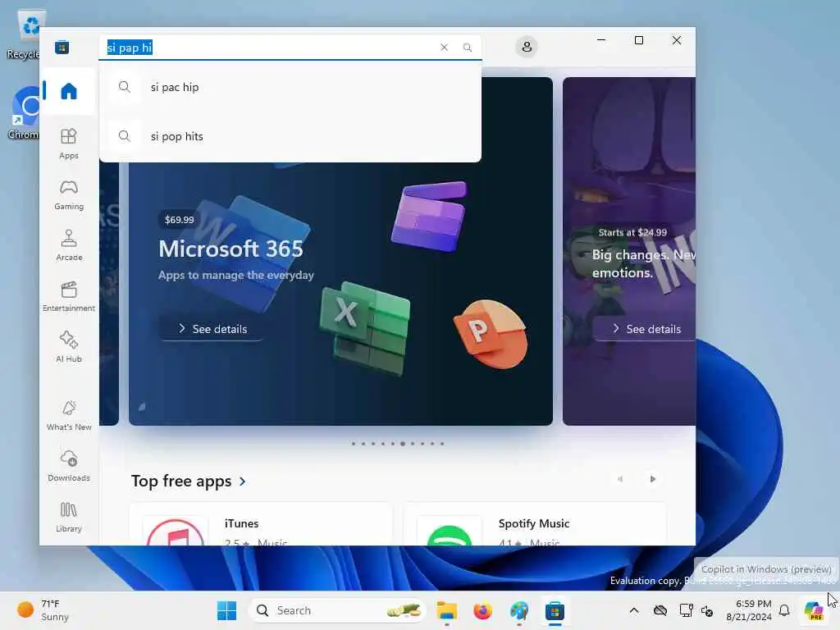The image size is (840, 630).
Task: Select the 'si pac hip' search suggestion
Action: (x=290, y=87)
